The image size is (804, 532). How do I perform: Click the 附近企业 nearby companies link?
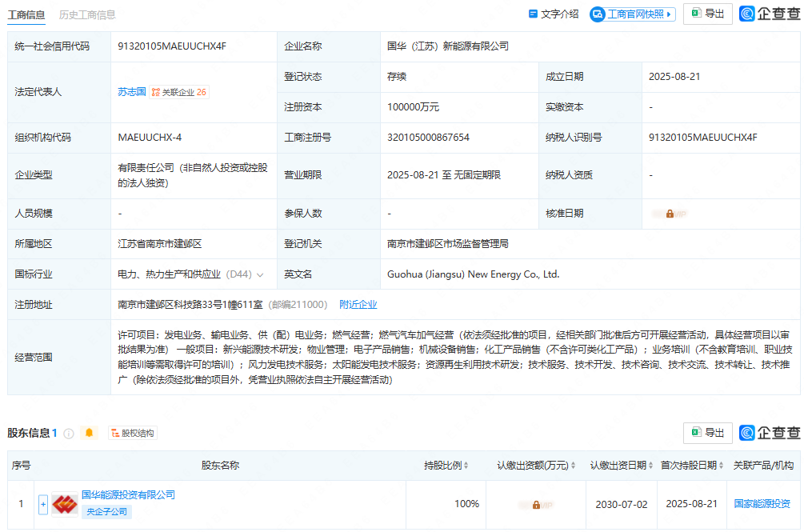(358, 304)
